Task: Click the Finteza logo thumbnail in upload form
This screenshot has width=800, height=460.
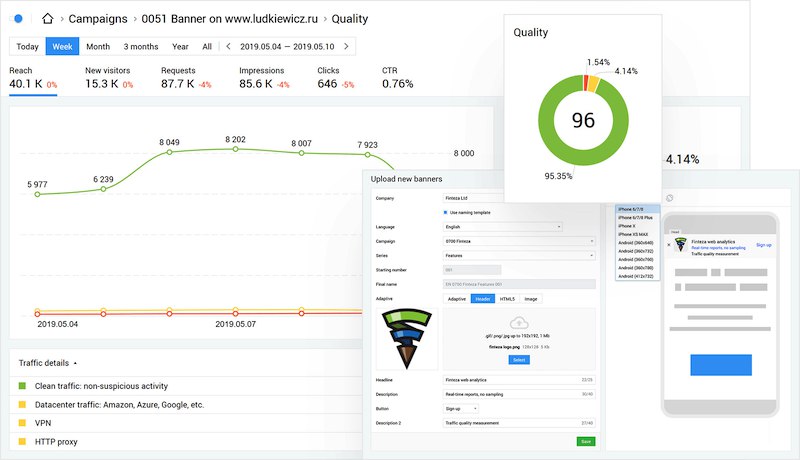Action: tap(407, 339)
